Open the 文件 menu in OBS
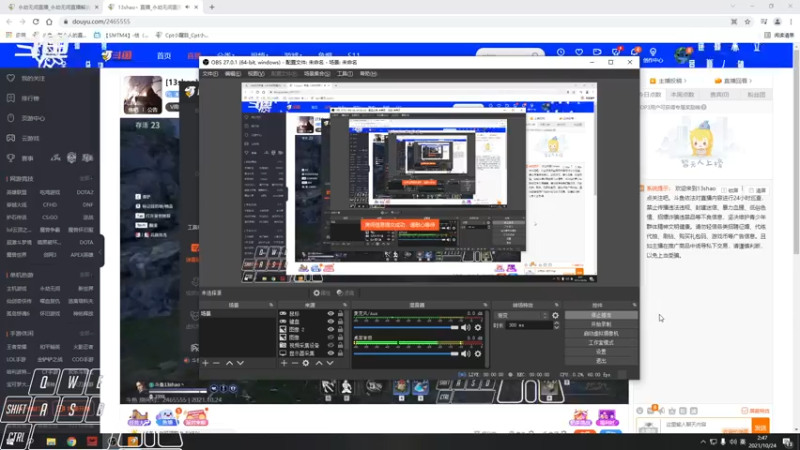This screenshot has width=800, height=450. click(x=210, y=74)
